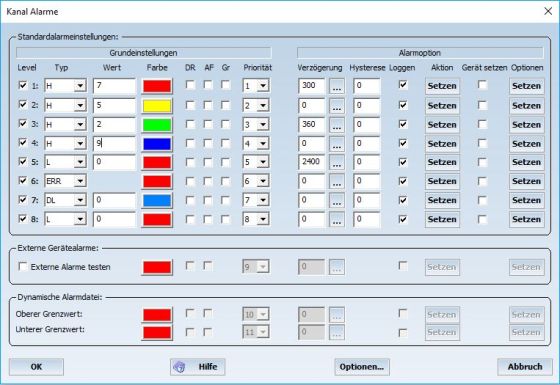Screen dimensions: 560x385
Task: Open Typ dropdown showing ERR on level 6
Action: click(80, 181)
